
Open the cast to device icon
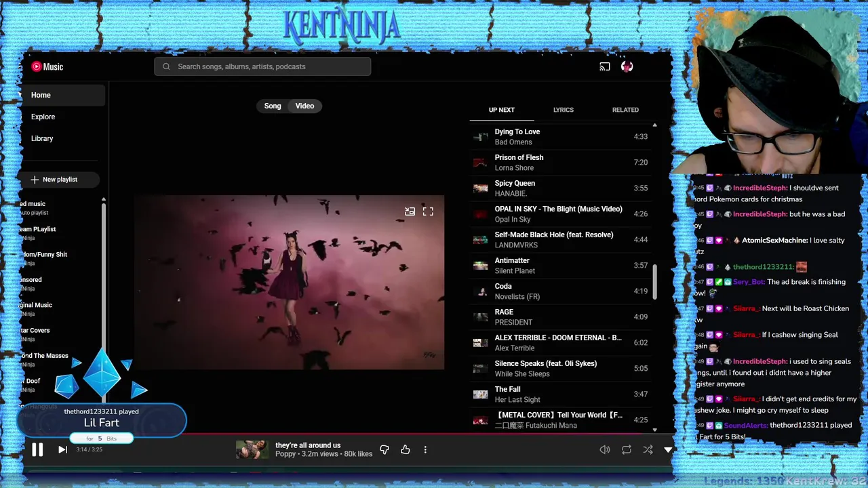pos(605,66)
